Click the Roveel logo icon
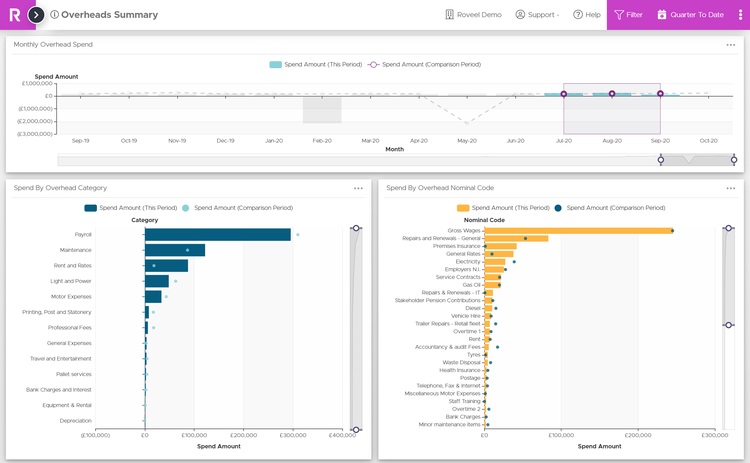This screenshot has width=750, height=463. [14, 15]
